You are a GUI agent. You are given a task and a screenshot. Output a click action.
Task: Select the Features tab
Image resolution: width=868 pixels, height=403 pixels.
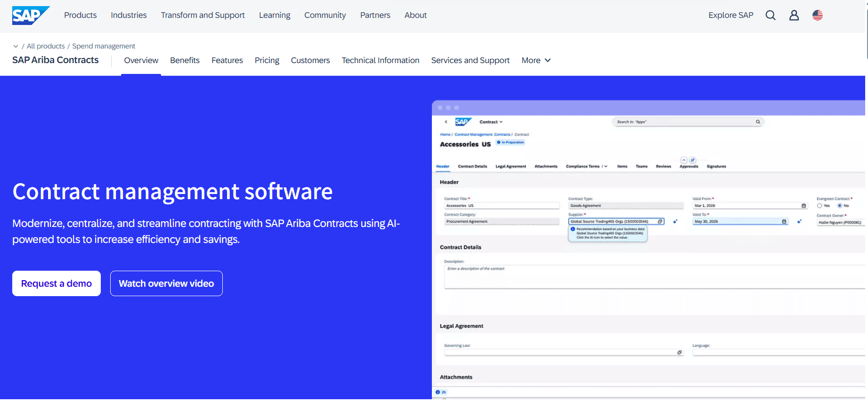tap(227, 60)
